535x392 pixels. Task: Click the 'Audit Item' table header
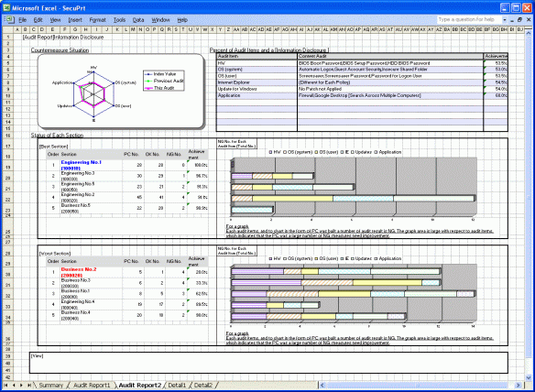click(x=257, y=56)
